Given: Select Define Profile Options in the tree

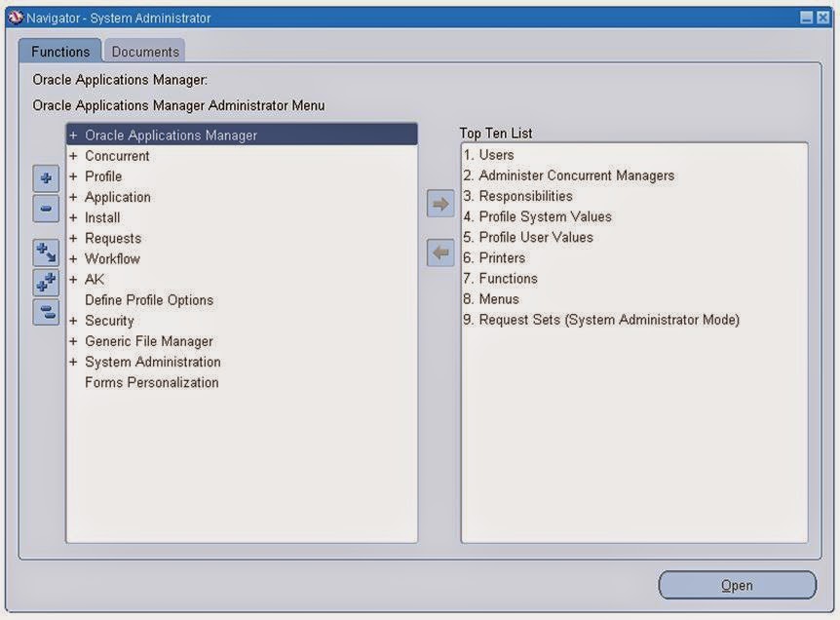Looking at the screenshot, I should coord(149,300).
